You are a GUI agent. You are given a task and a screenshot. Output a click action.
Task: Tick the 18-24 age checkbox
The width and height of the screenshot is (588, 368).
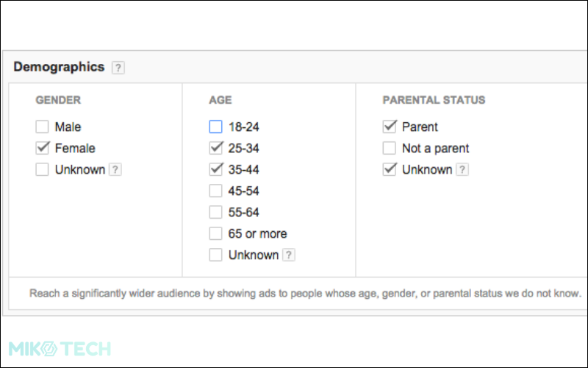(215, 127)
